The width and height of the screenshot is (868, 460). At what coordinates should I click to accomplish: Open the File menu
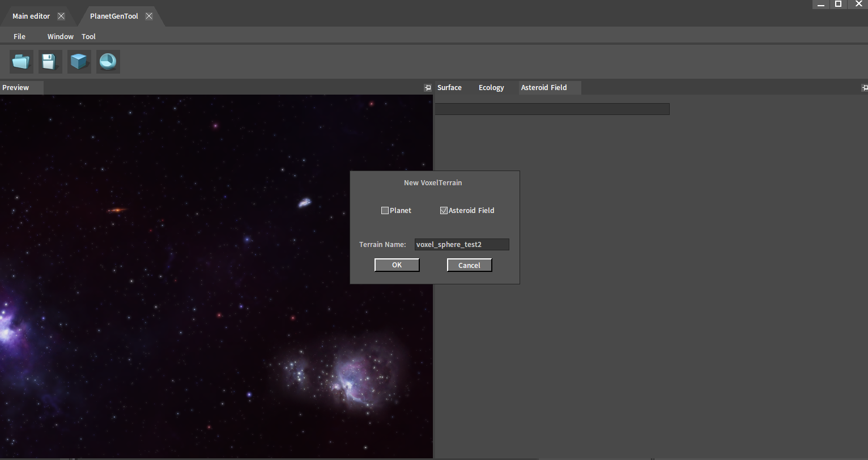click(19, 36)
